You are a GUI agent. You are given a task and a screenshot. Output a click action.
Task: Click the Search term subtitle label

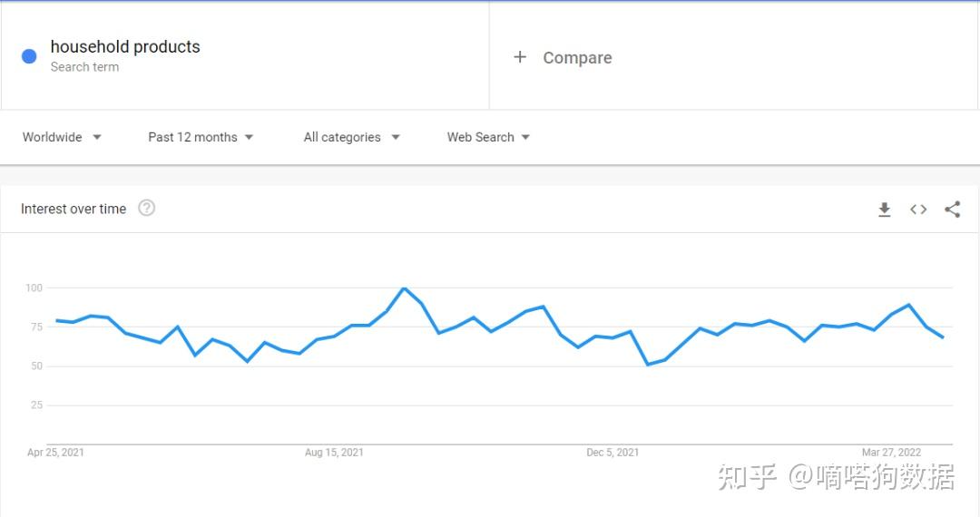pyautogui.click(x=84, y=67)
